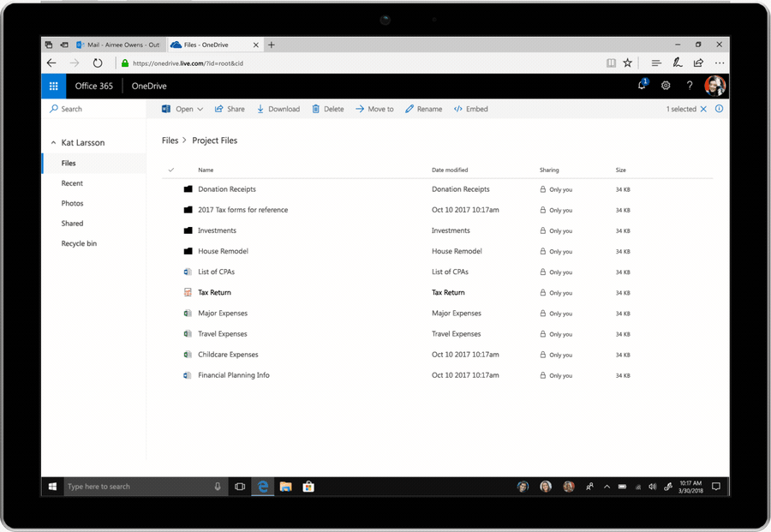
Task: Collapse the Kat Larsson section
Action: point(53,143)
